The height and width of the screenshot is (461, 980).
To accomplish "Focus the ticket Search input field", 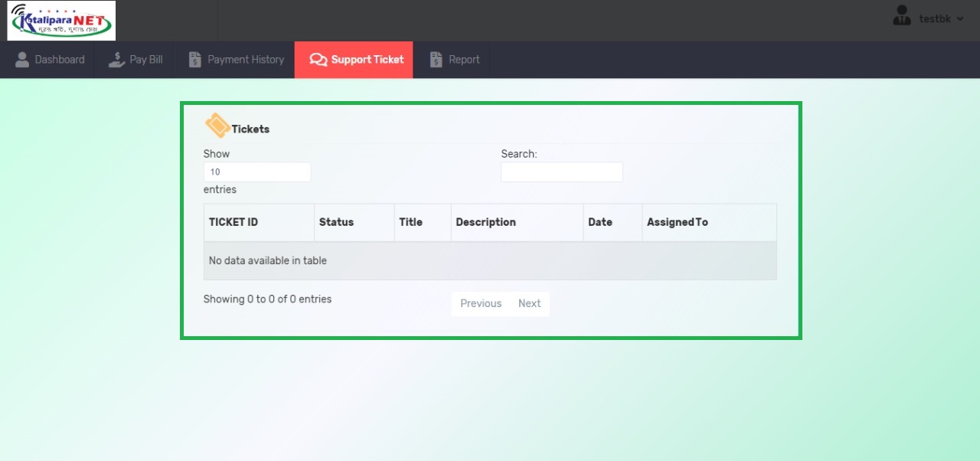I will click(561, 172).
